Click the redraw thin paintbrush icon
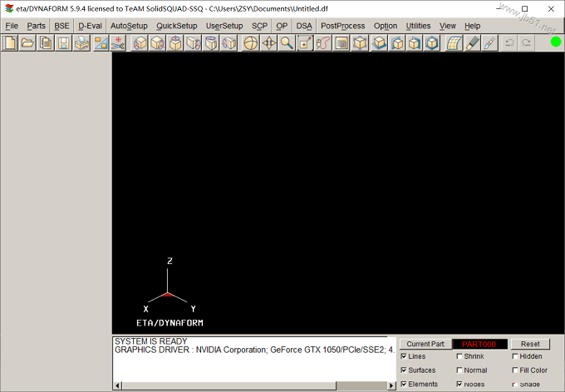 (x=489, y=43)
